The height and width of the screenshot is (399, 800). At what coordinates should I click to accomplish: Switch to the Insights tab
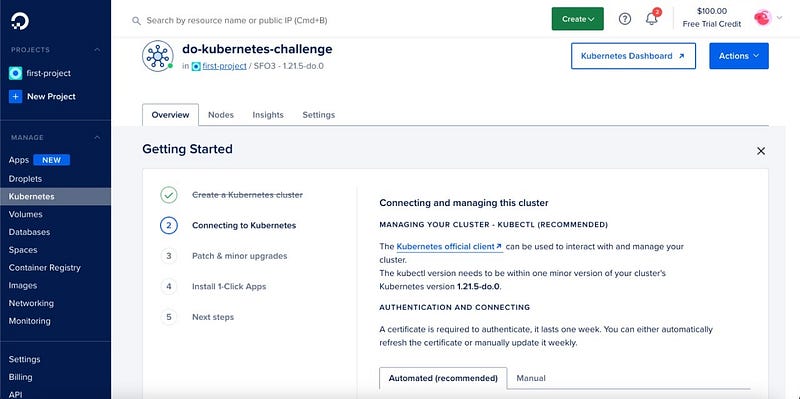pyautogui.click(x=268, y=115)
